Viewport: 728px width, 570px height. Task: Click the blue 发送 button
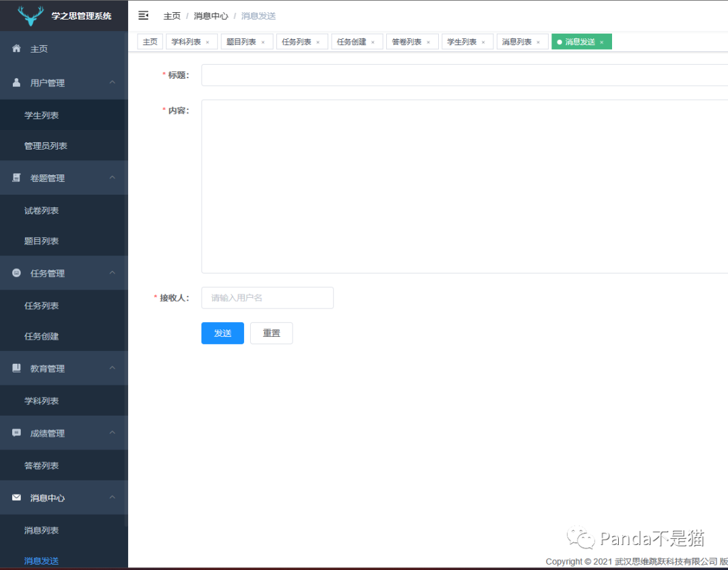[x=222, y=334]
